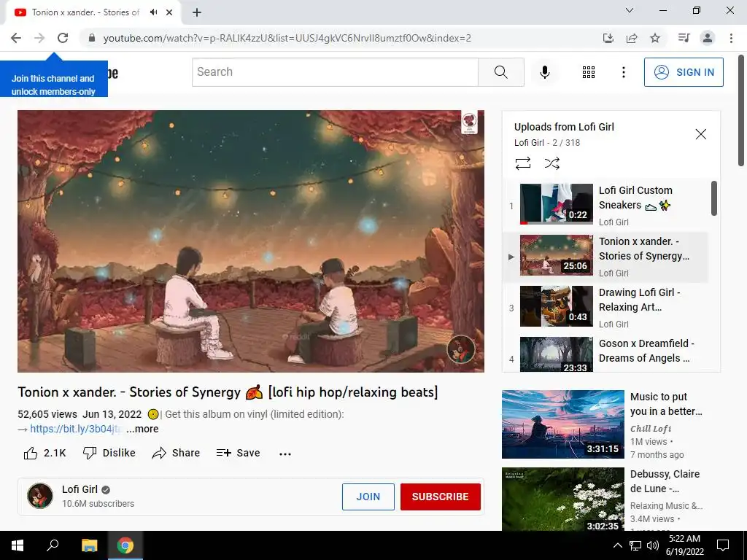The width and height of the screenshot is (747, 560).
Task: Show hidden system tray icons
Action: [617, 545]
